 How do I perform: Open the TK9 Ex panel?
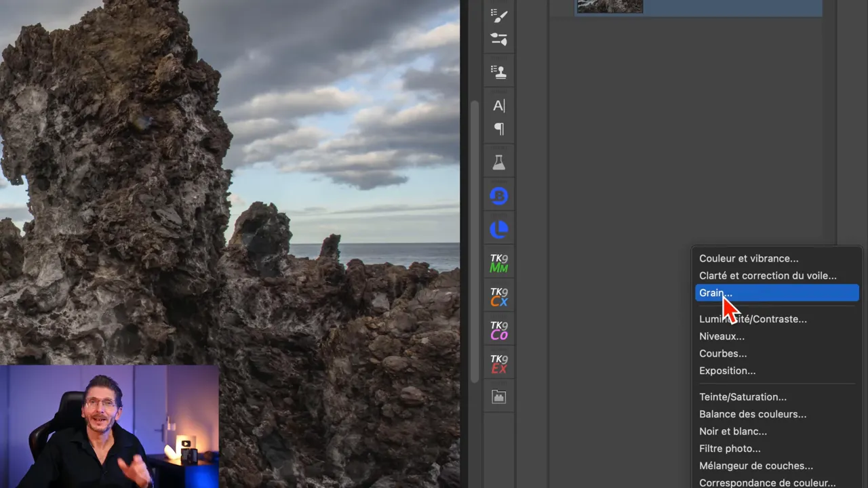pyautogui.click(x=498, y=363)
